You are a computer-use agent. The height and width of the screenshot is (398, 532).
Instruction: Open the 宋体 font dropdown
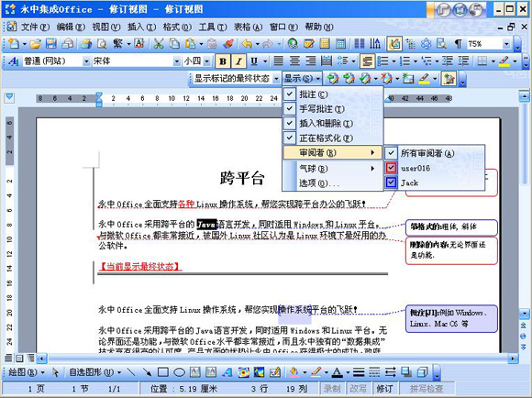point(176,61)
